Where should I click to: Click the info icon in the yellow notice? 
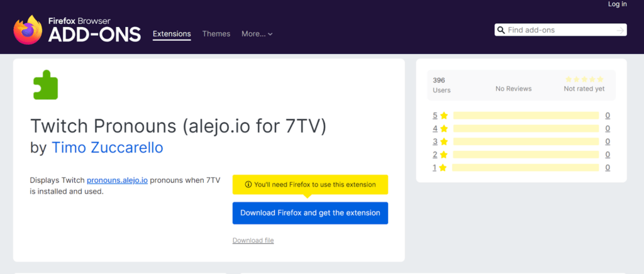tap(248, 185)
